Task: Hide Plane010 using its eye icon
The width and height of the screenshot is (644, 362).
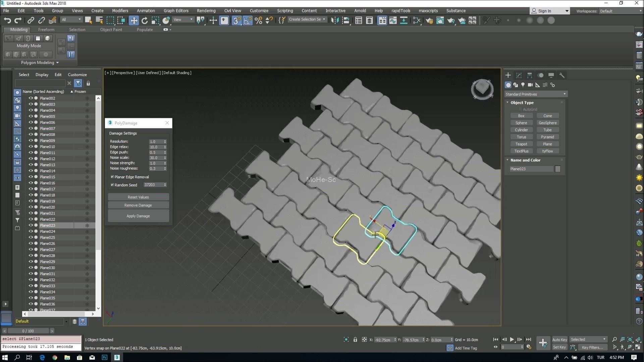Action: [31, 146]
